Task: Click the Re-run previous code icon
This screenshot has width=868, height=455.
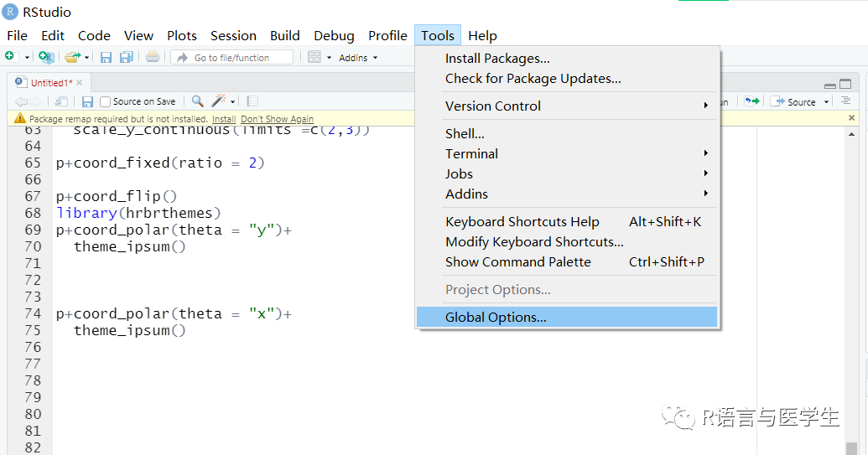Action: pos(751,101)
